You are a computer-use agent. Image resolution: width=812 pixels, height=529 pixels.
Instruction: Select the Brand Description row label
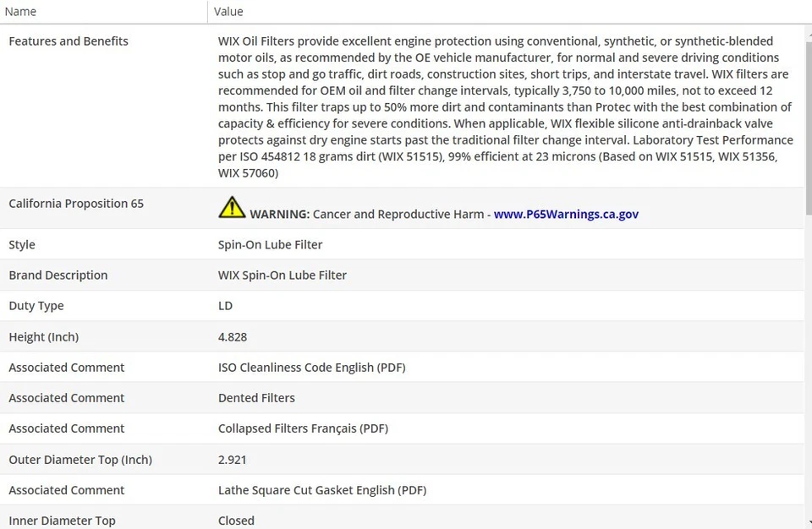click(58, 275)
